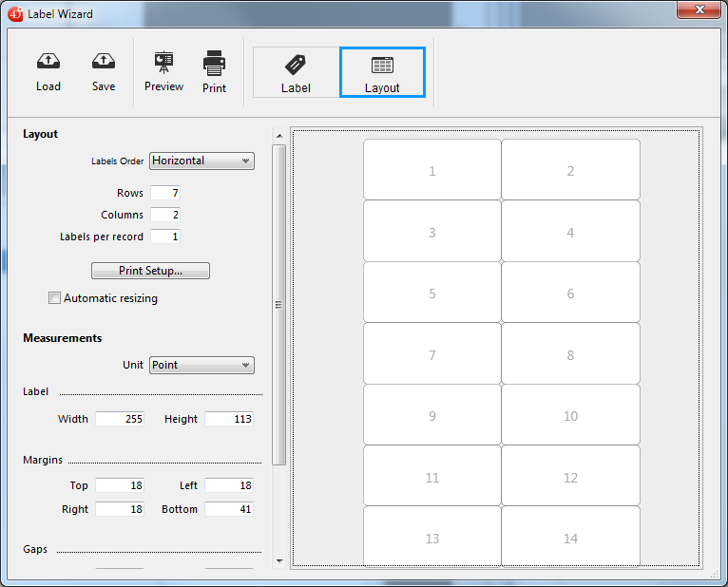Open Preview with the easel icon
This screenshot has height=587, width=728.
[x=163, y=64]
